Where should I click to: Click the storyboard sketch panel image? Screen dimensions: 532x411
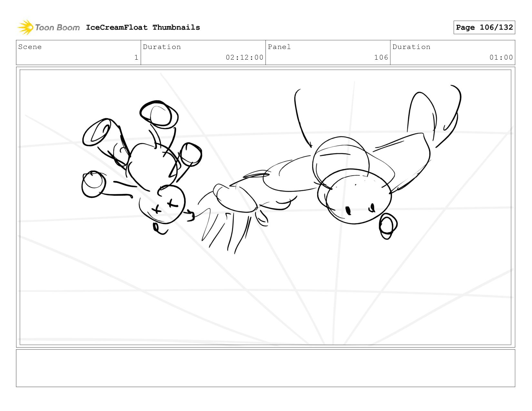(x=265, y=207)
